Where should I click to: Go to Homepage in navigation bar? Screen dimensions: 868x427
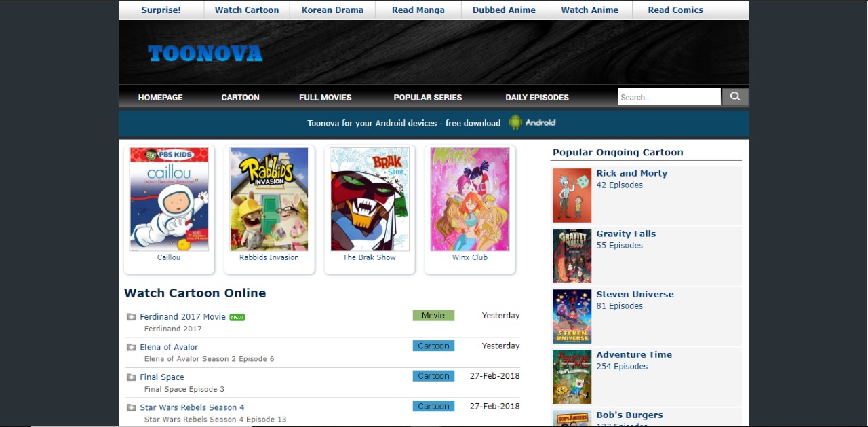click(161, 98)
